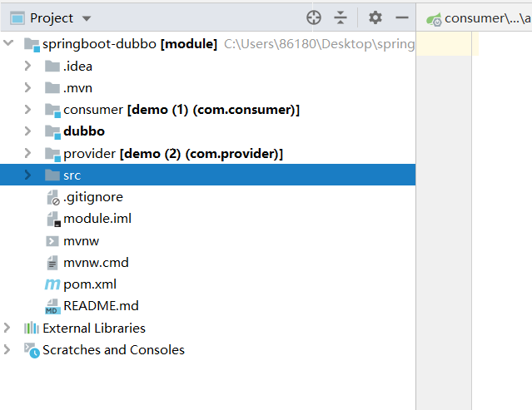Viewport: 532px width, 410px height.
Task: Click the README.md markdown file icon
Action: pos(52,306)
